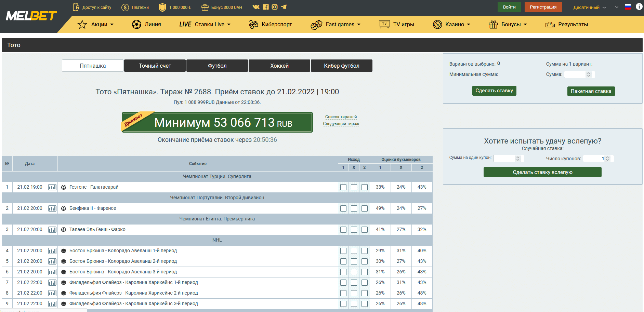Switch to the Кибер футбол tab

[342, 66]
